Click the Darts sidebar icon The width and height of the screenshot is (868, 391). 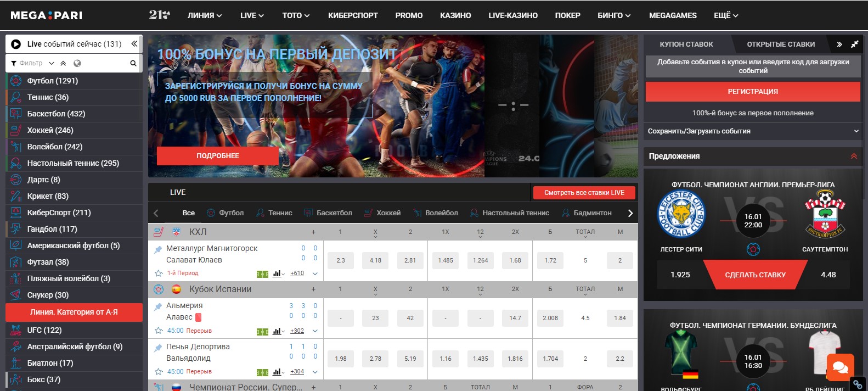click(16, 180)
